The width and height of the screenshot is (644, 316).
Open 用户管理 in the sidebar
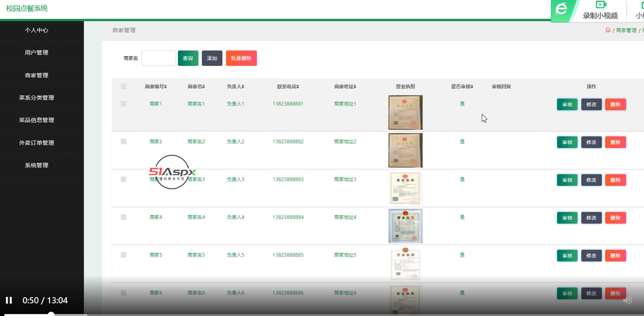[x=37, y=53]
